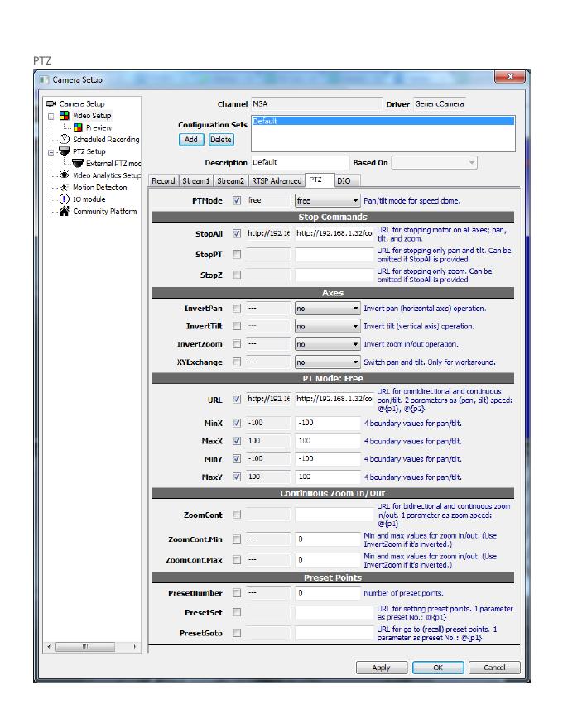Viewport: 563px width, 728px height.
Task: Click the Add configuration set button
Action: coord(190,140)
